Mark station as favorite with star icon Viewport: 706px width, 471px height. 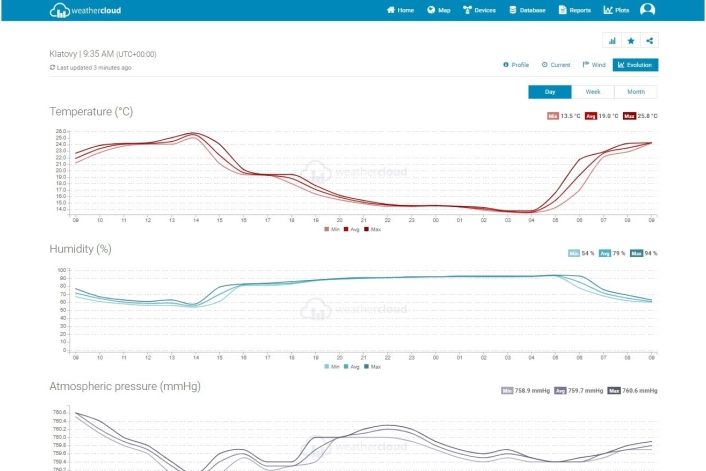[631, 41]
